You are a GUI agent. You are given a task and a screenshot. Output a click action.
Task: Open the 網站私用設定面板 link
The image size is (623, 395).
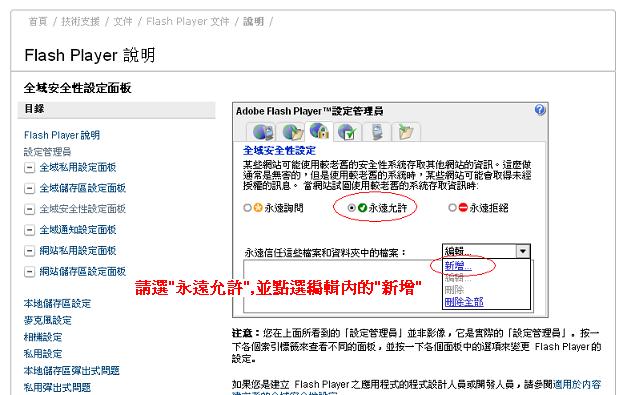tap(78, 250)
